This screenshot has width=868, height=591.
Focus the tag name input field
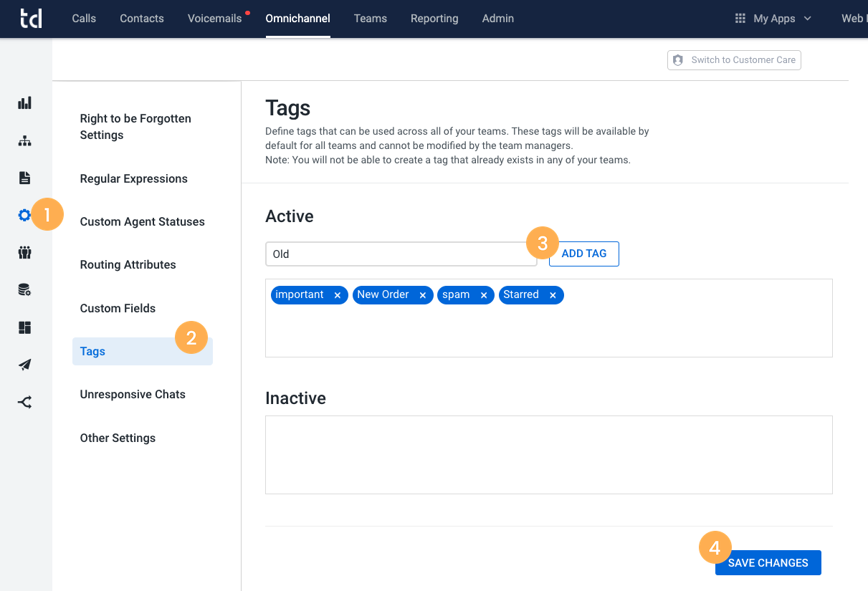pyautogui.click(x=401, y=254)
